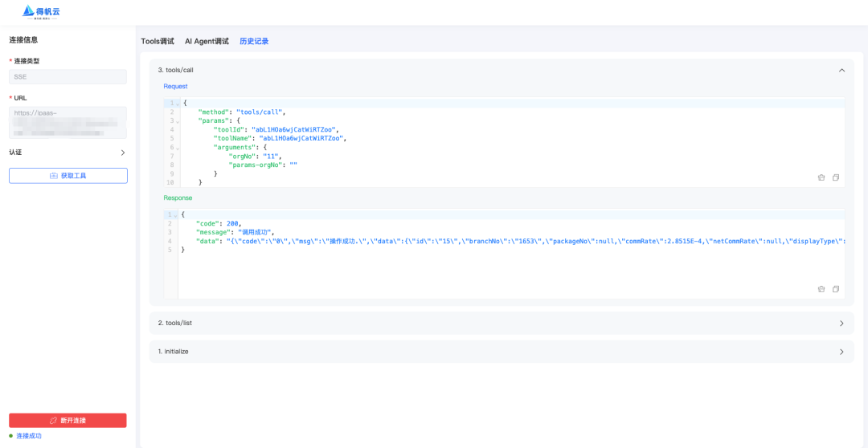The height and width of the screenshot is (448, 868).
Task: Click the 认证 label text
Action: 15,152
